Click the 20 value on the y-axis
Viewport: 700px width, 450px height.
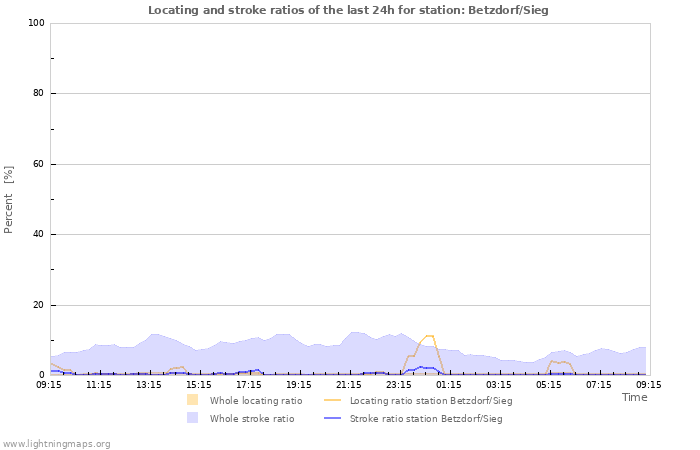[39, 305]
